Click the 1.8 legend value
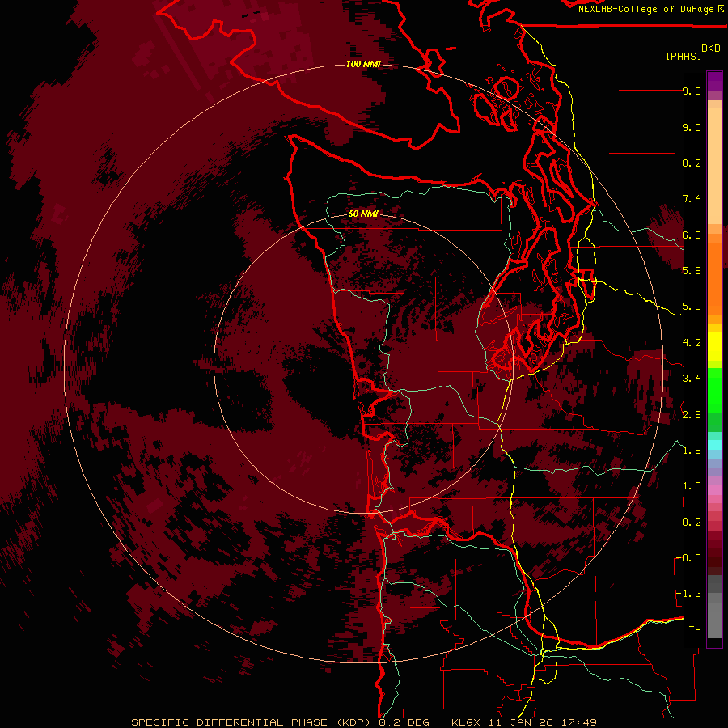The height and width of the screenshot is (728, 728). click(692, 451)
